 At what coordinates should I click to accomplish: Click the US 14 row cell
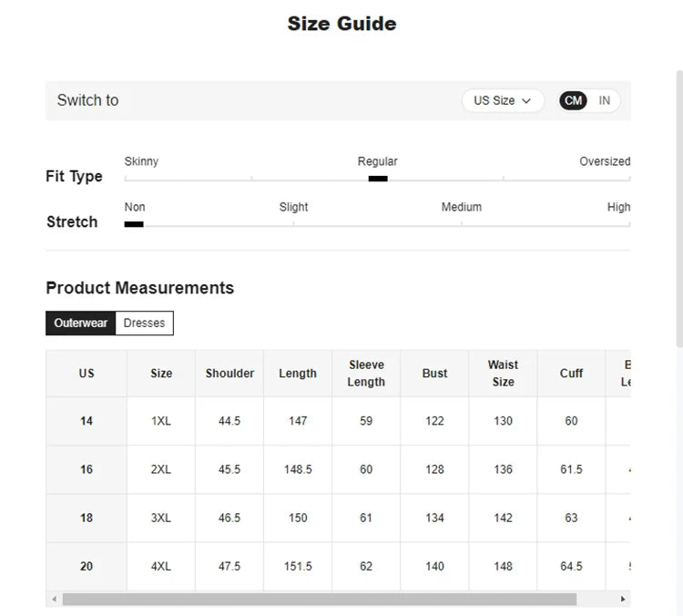pos(87,421)
